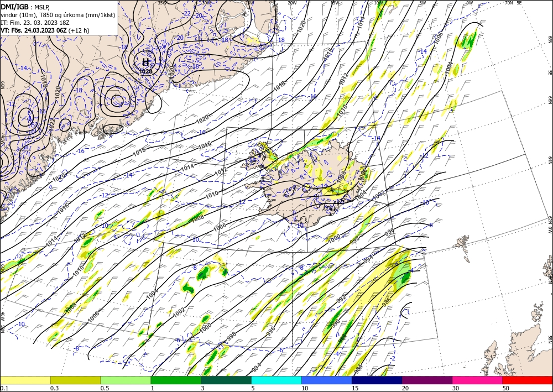The height and width of the screenshot is (392, 553).
Task: Click the '0.5' legend scale value
Action: [x=104, y=388]
